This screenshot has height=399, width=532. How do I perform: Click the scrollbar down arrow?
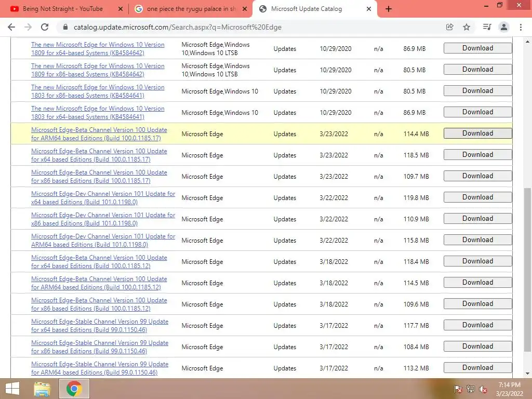click(x=527, y=374)
